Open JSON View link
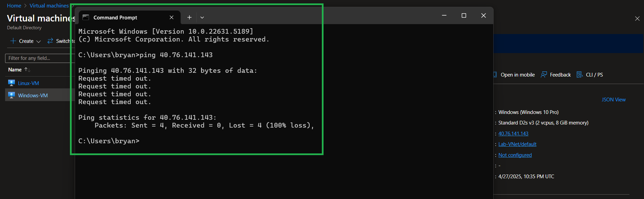The width and height of the screenshot is (644, 199). [613, 100]
